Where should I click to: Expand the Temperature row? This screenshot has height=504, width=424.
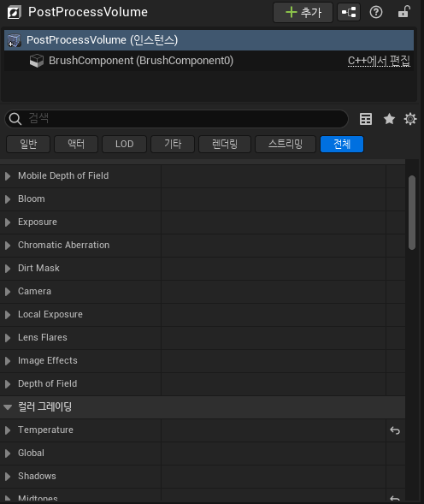coord(8,430)
